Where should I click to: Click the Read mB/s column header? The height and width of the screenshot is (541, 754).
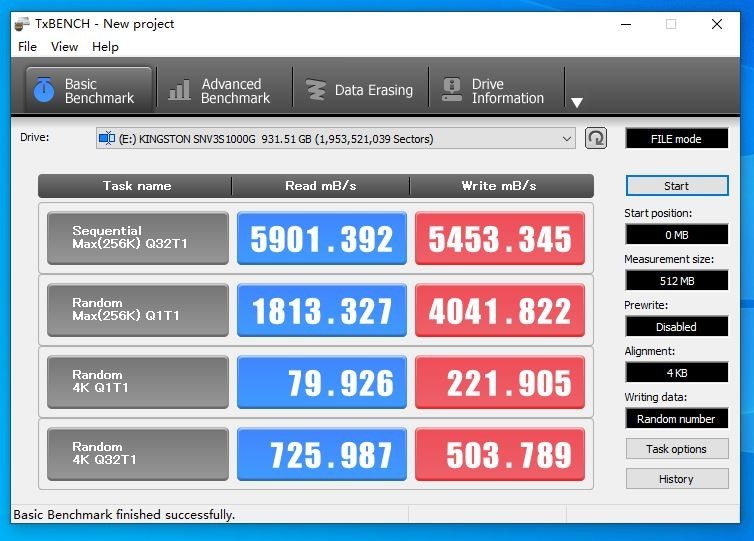pyautogui.click(x=321, y=186)
